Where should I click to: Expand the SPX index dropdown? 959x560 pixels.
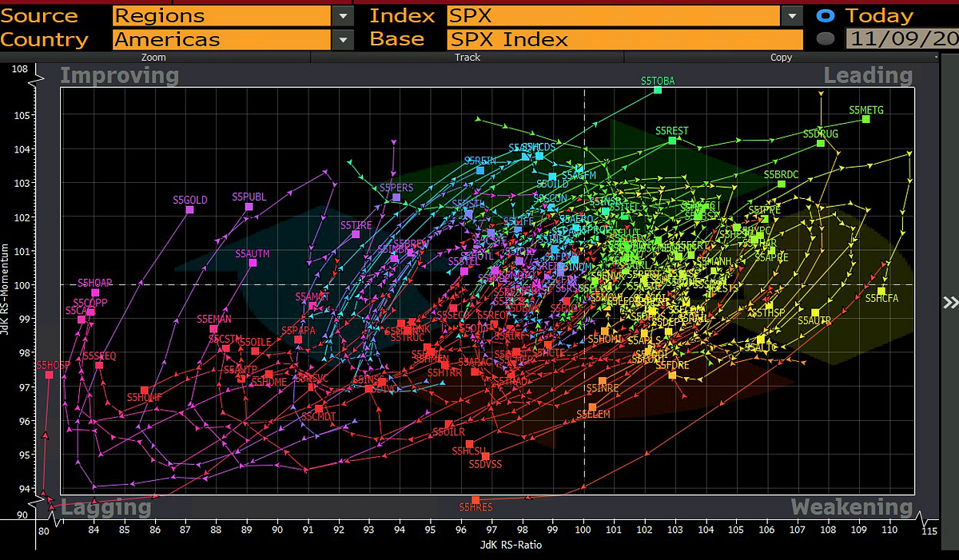coord(790,15)
